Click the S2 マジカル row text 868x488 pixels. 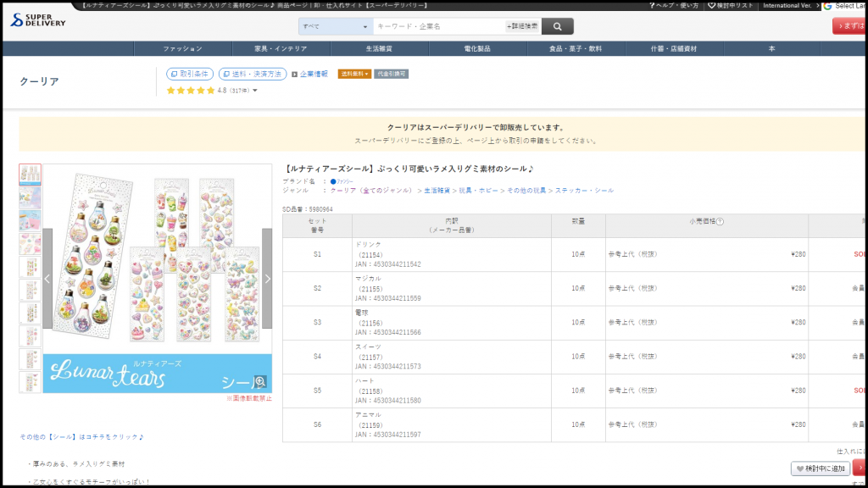(368, 279)
